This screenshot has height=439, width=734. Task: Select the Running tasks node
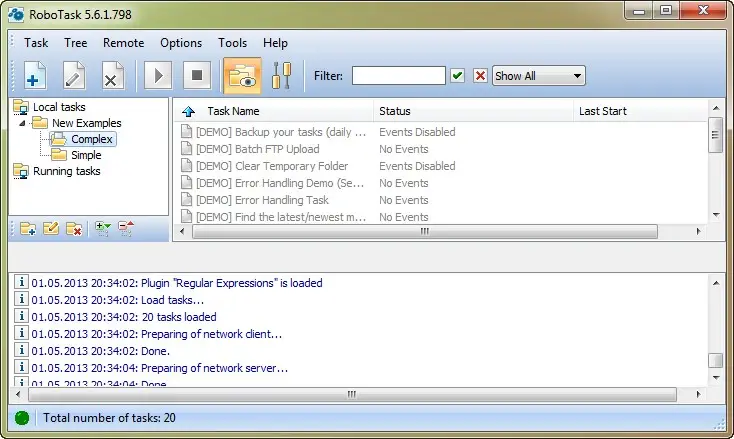click(66, 171)
